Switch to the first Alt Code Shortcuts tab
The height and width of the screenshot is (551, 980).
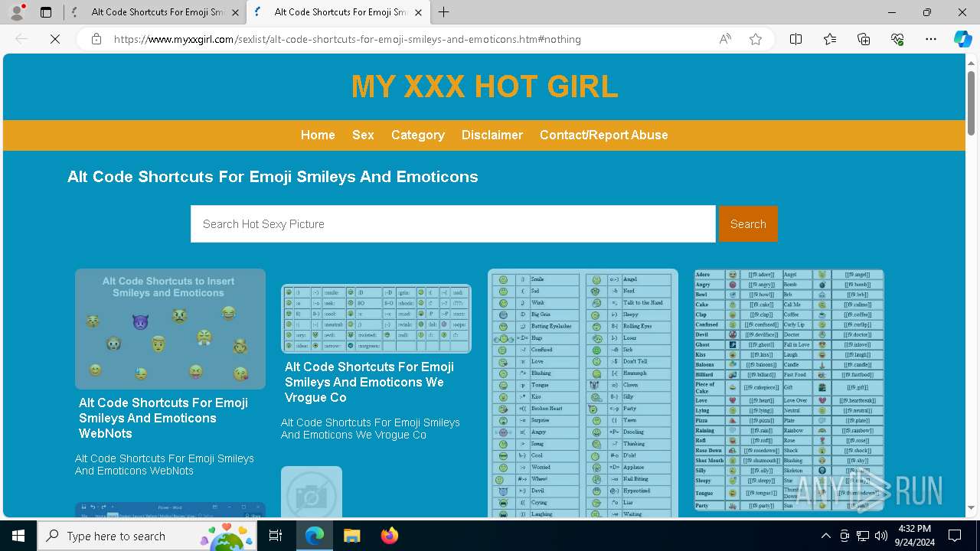click(157, 12)
